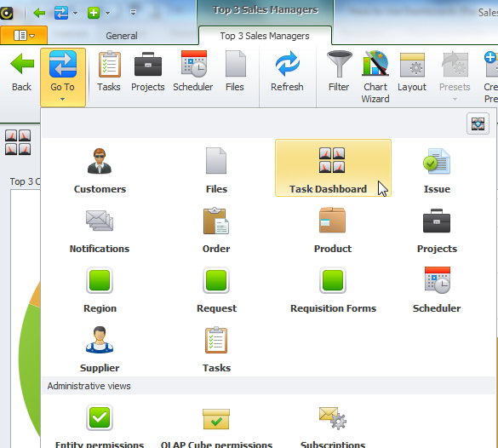Open Product view from Go To menu
This screenshot has height=448, width=498.
pos(333,231)
